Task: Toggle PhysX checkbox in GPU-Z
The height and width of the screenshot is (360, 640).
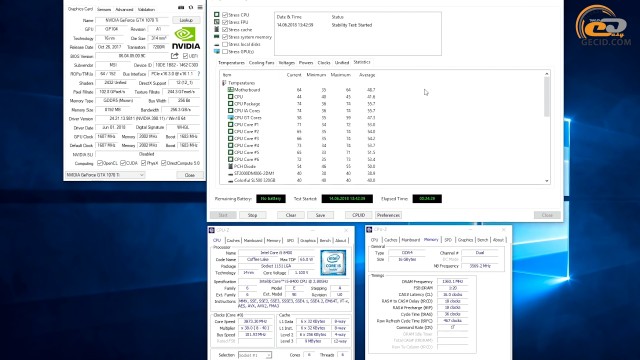Action: coord(143,163)
